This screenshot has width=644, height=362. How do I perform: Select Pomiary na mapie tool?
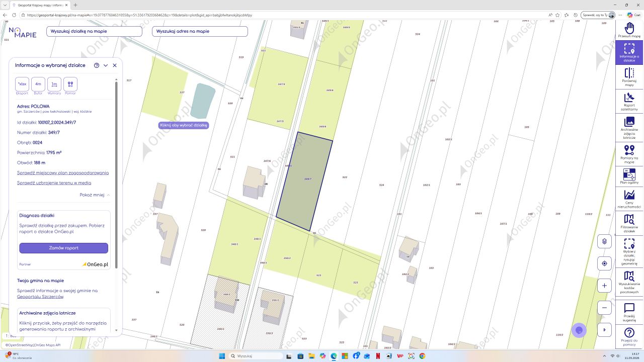(629, 153)
